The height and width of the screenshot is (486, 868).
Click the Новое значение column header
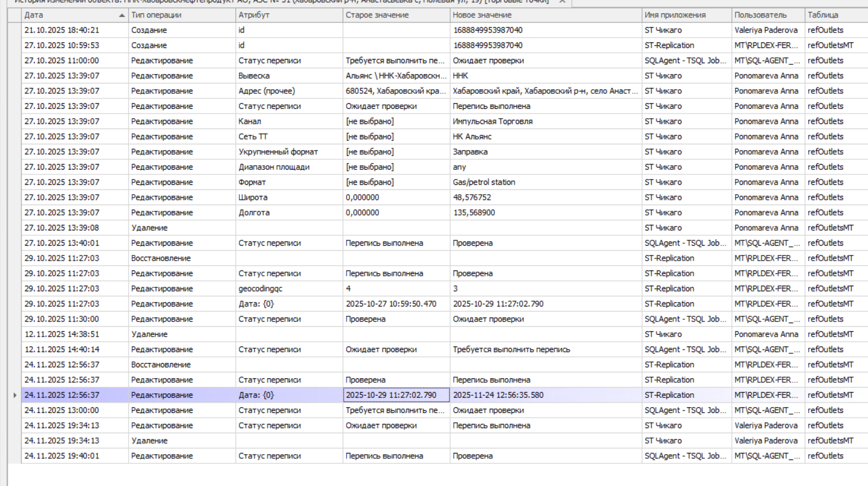(546, 15)
